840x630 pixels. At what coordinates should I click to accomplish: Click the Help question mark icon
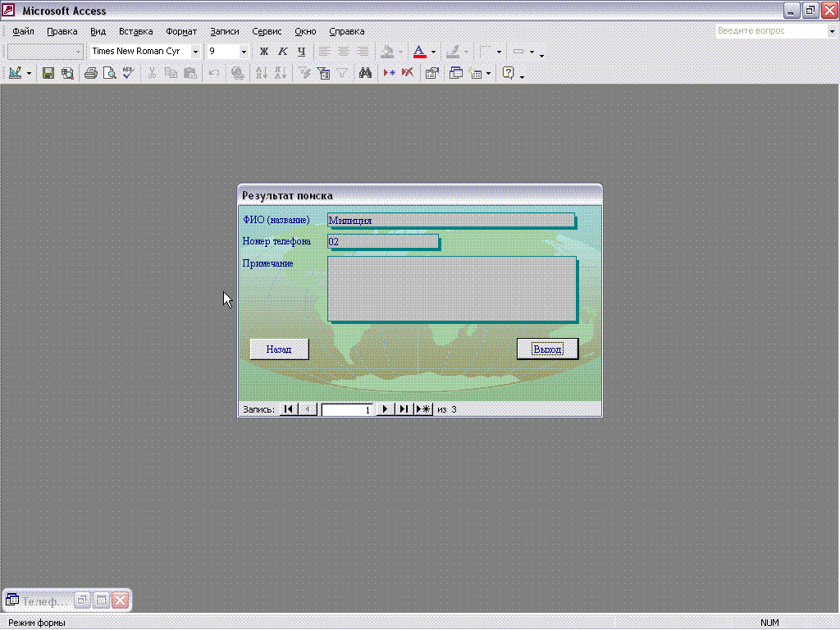click(x=509, y=73)
